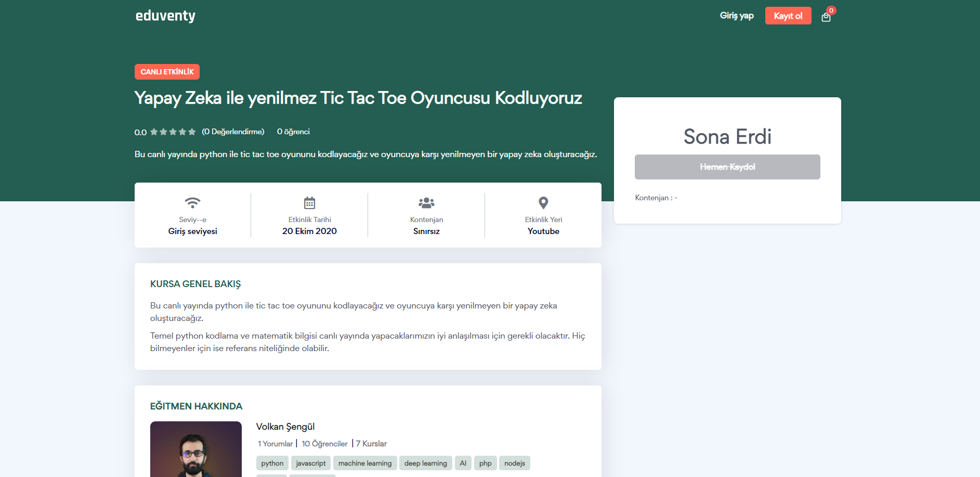Click the fifth rating star

click(x=192, y=132)
